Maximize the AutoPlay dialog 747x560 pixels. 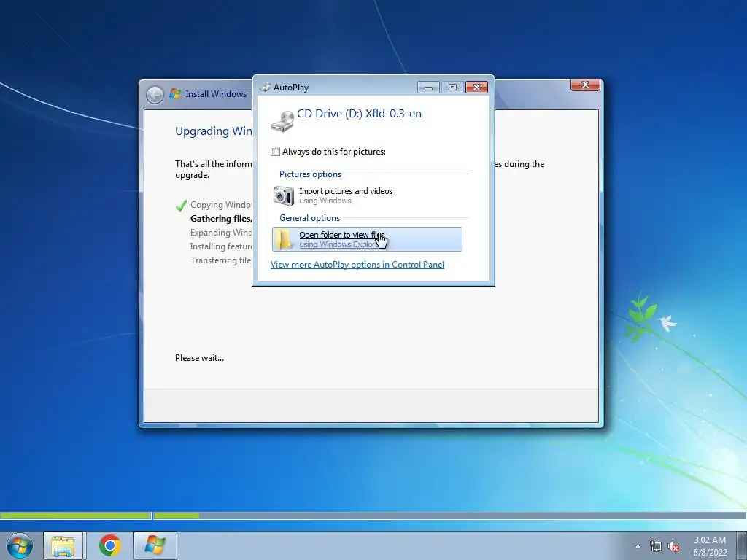click(x=452, y=87)
